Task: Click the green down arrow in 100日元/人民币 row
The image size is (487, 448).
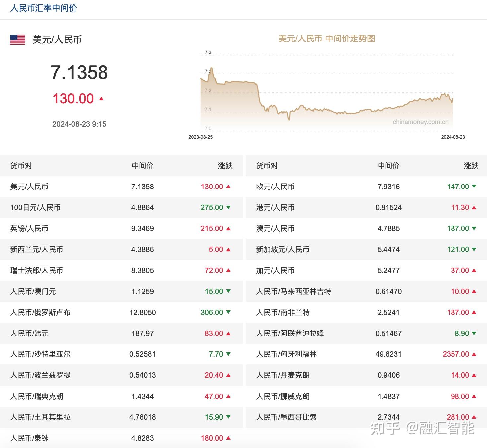Action: [x=228, y=207]
